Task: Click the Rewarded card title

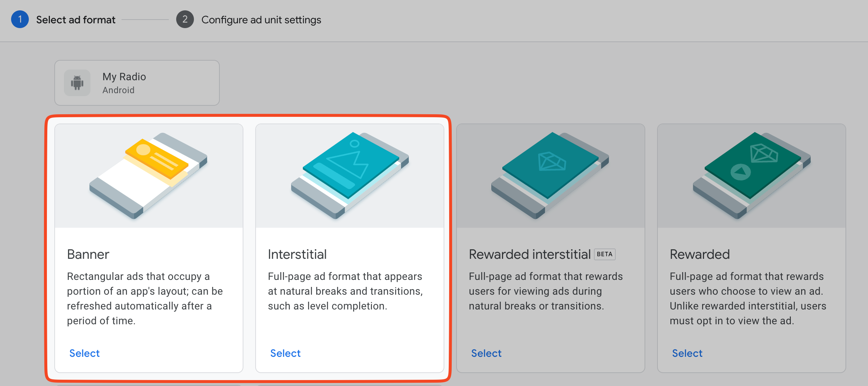Action: click(700, 254)
